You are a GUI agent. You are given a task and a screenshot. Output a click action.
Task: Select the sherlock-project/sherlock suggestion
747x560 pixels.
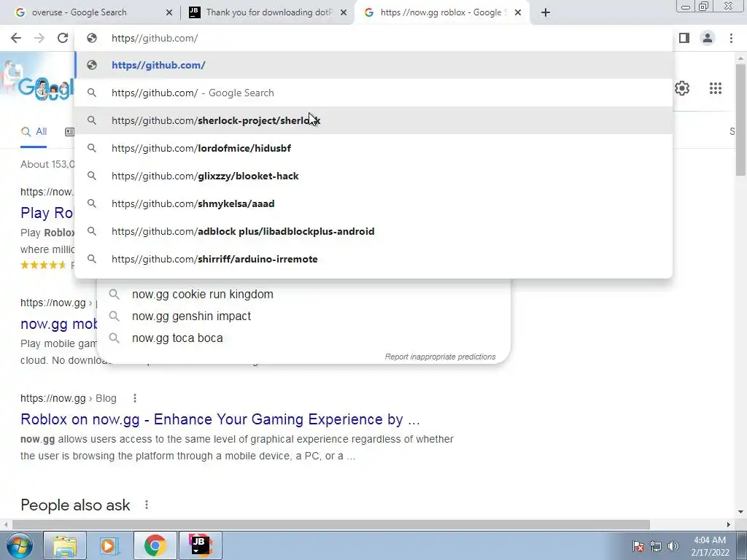(x=373, y=120)
